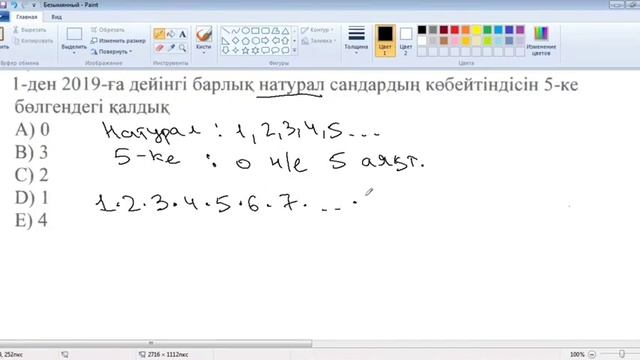The height and width of the screenshot is (360, 640).
Task: Select the Color picker eyedropper tool
Action: tap(171, 48)
